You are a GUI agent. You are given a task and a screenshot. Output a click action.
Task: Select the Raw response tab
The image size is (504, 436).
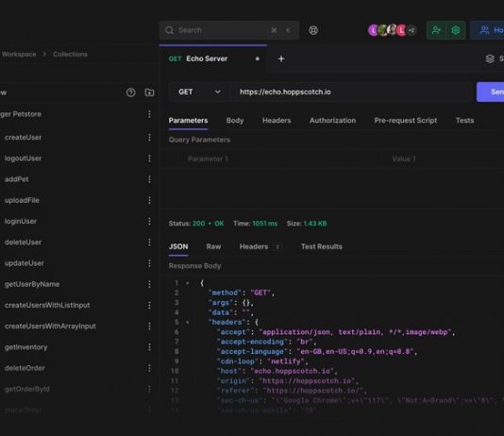coord(213,246)
